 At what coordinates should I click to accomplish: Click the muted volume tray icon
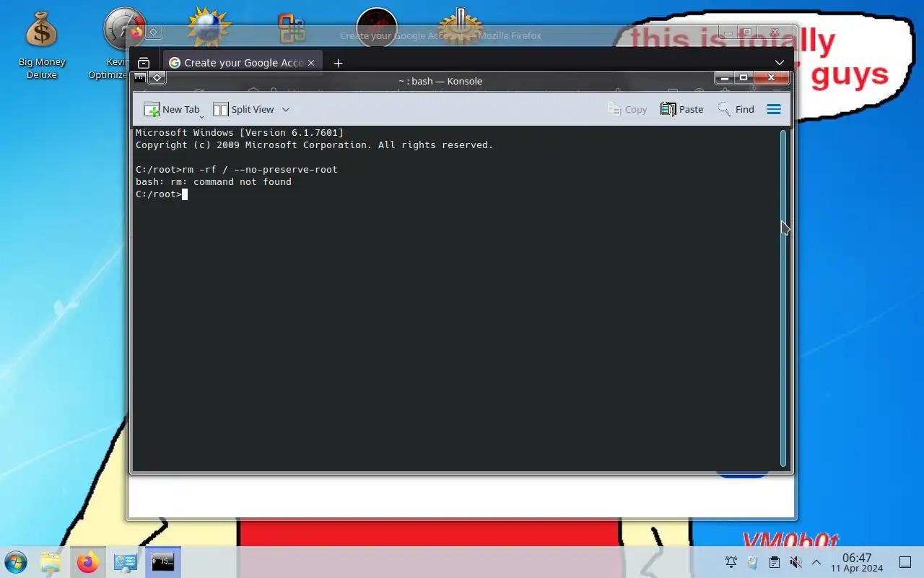click(x=796, y=562)
